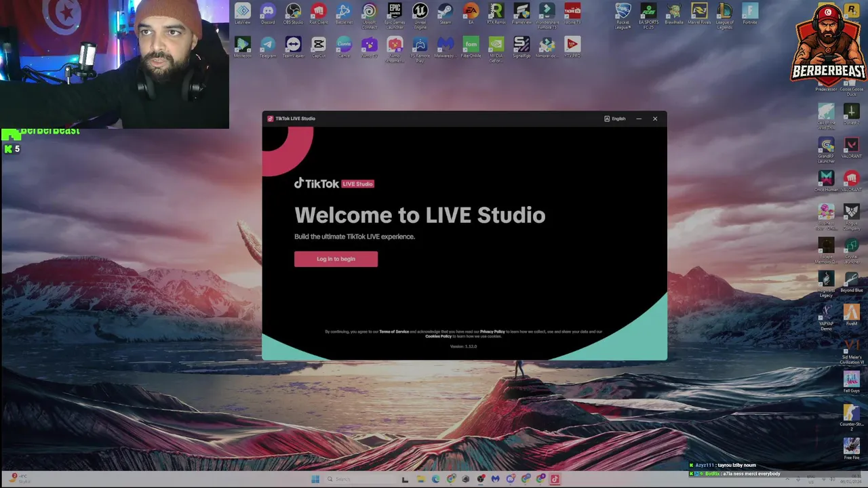The image size is (868, 488).
Task: Open the RTX Remix desktop shortcut
Action: click(496, 14)
